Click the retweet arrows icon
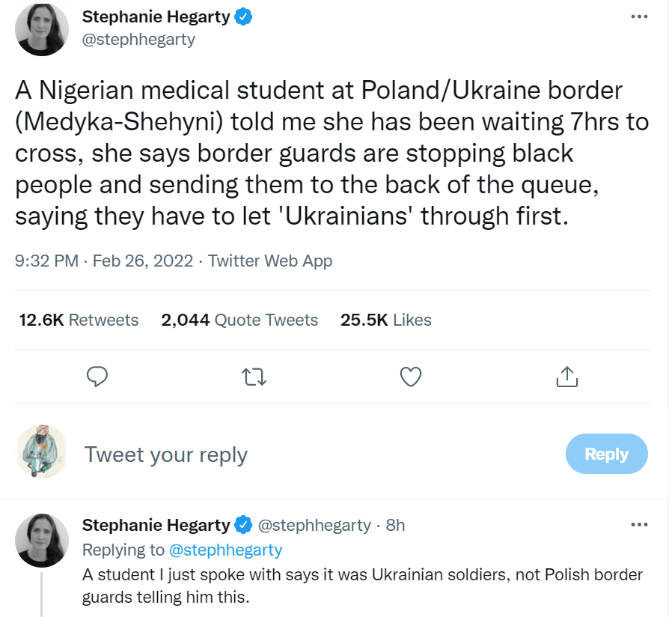672x617 pixels. tap(254, 377)
